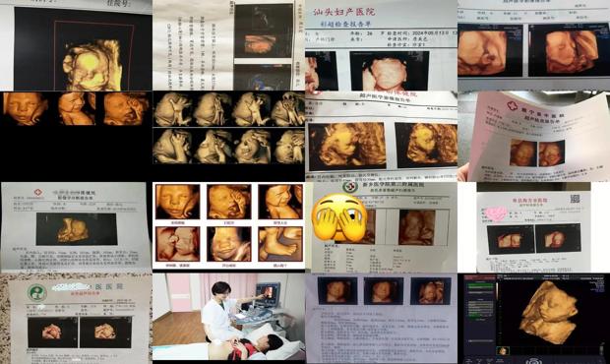The height and width of the screenshot is (364, 610).
Task: Open left scan image on bottom-left hospital report
Action: [x=52, y=332]
